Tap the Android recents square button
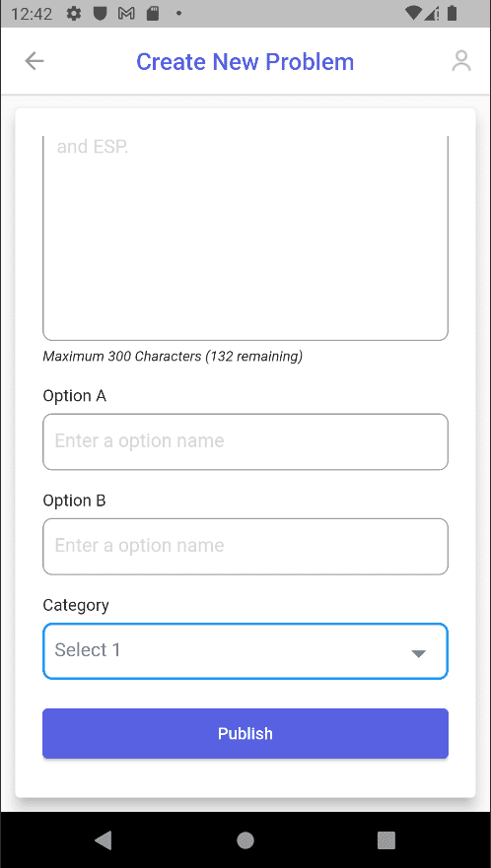This screenshot has height=868, width=491. (x=386, y=840)
